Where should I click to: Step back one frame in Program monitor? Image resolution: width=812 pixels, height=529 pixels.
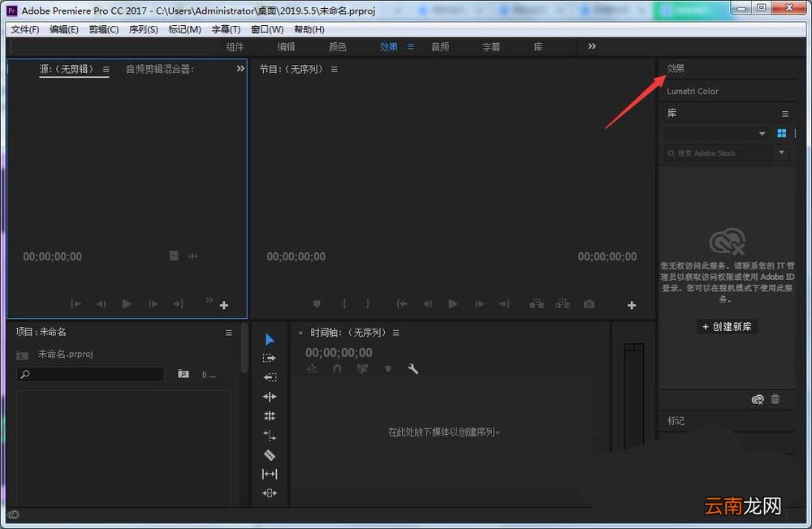click(427, 303)
